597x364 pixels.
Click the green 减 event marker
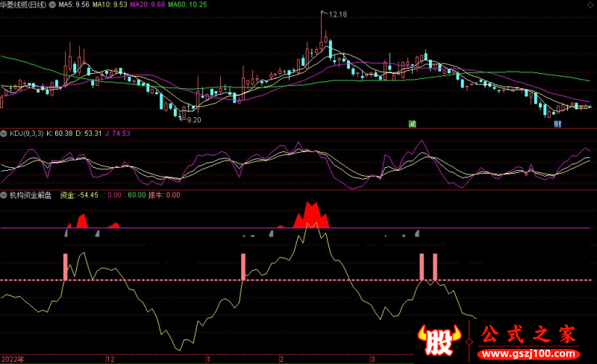coord(411,123)
